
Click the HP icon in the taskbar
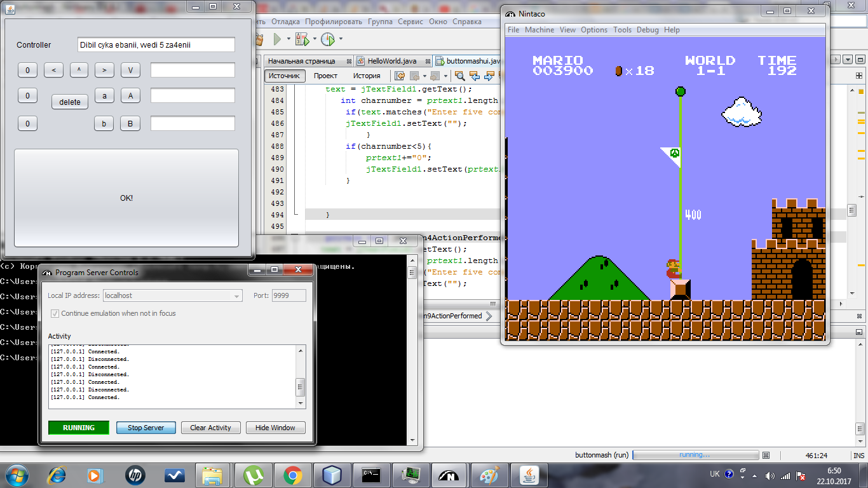tap(135, 475)
